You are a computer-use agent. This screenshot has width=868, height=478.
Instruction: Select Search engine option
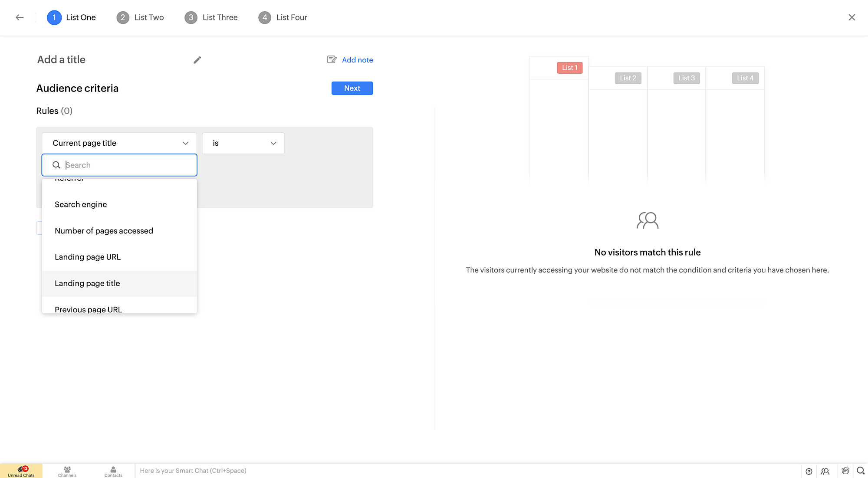coord(81,204)
